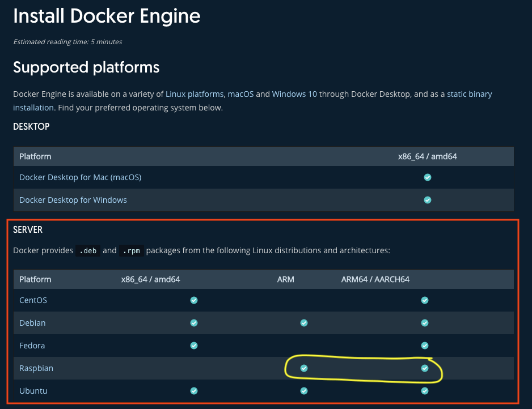The image size is (532, 409).
Task: Open the Ubuntu platform link
Action: coord(33,391)
